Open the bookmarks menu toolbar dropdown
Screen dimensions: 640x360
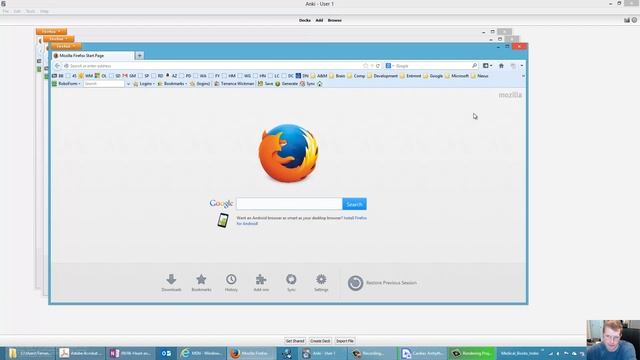[x=487, y=66]
